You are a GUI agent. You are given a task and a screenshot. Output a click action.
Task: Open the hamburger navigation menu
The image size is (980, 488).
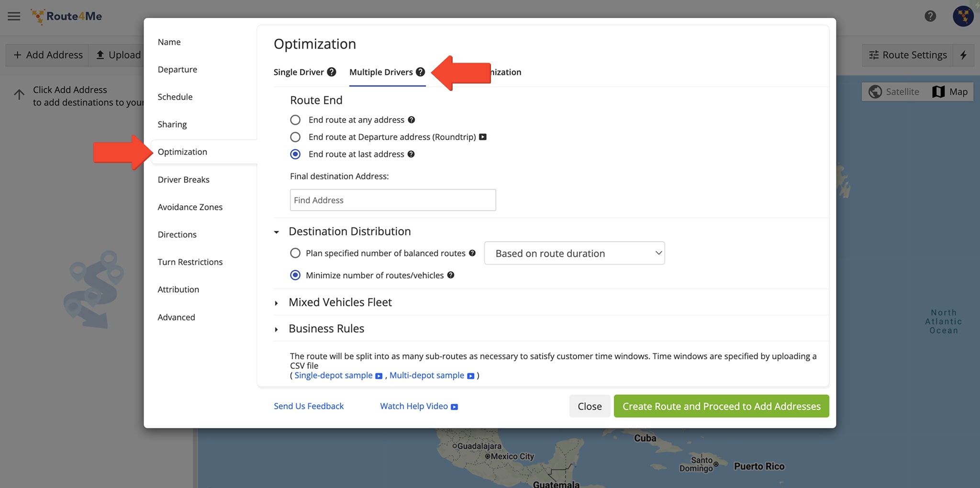click(x=14, y=16)
